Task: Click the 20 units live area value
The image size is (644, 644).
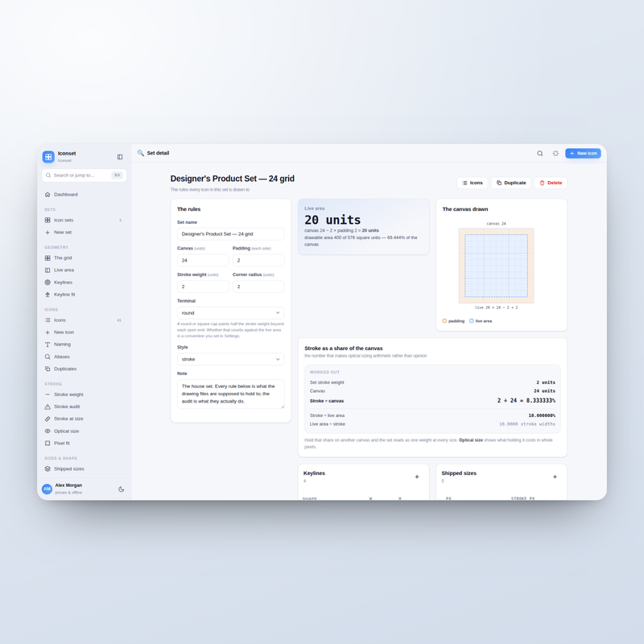Action: point(332,220)
